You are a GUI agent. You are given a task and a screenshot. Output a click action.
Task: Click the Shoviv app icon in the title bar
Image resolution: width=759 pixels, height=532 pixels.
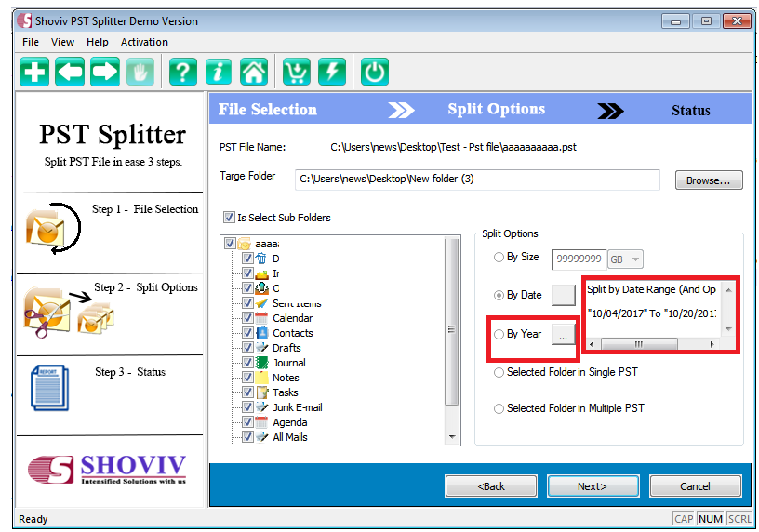[x=24, y=20]
